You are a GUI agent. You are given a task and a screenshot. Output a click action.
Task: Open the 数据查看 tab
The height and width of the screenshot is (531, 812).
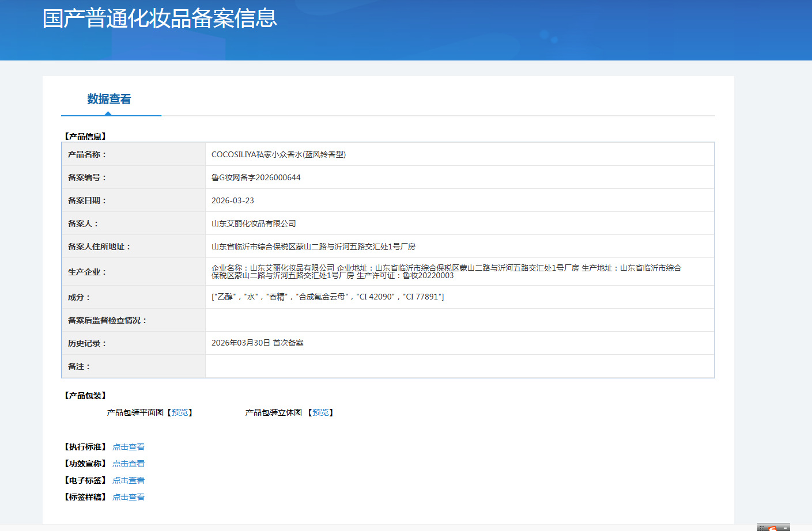[109, 99]
